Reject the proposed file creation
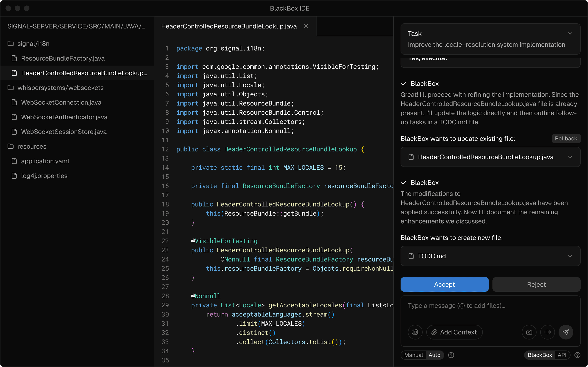Image resolution: width=588 pixels, height=367 pixels. click(536, 285)
